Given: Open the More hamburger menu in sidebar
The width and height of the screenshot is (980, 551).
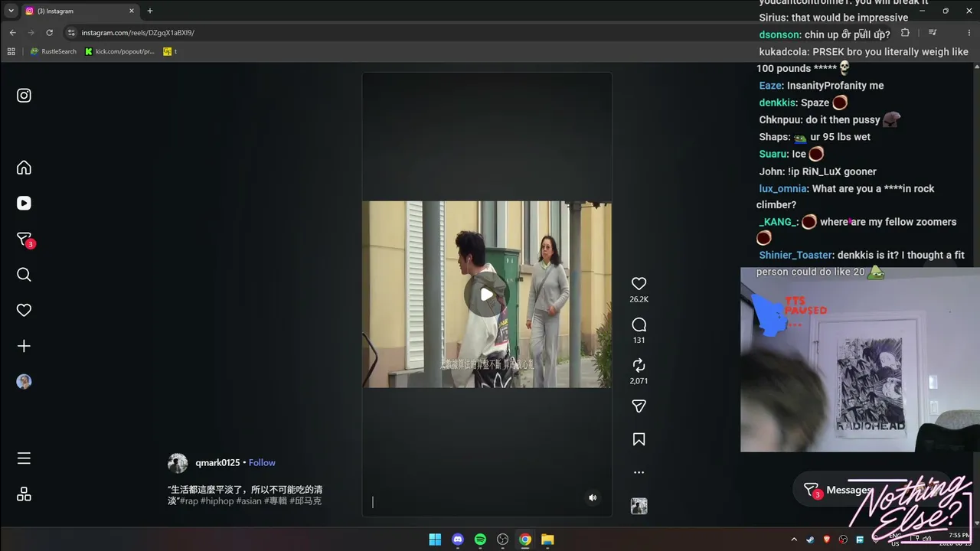Looking at the screenshot, I should [24, 458].
